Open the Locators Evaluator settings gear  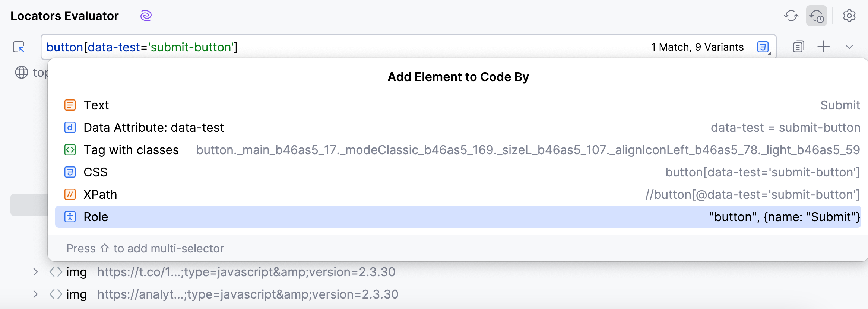850,16
